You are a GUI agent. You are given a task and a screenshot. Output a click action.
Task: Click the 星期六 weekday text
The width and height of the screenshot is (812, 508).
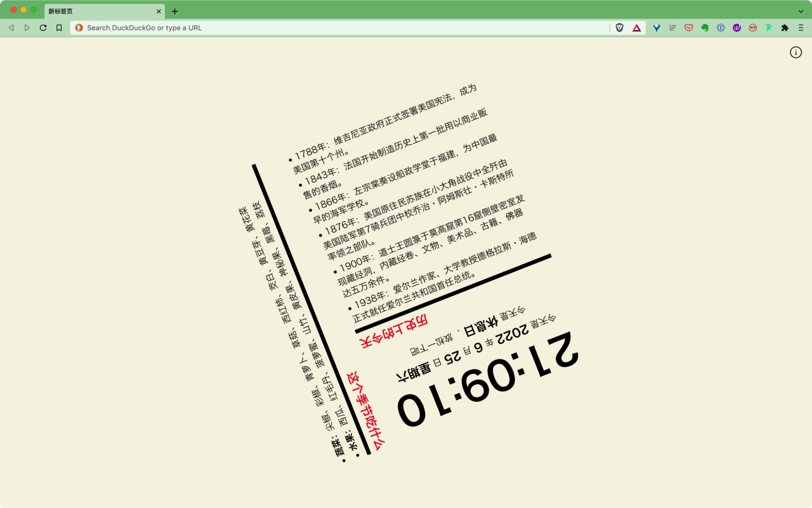(414, 371)
